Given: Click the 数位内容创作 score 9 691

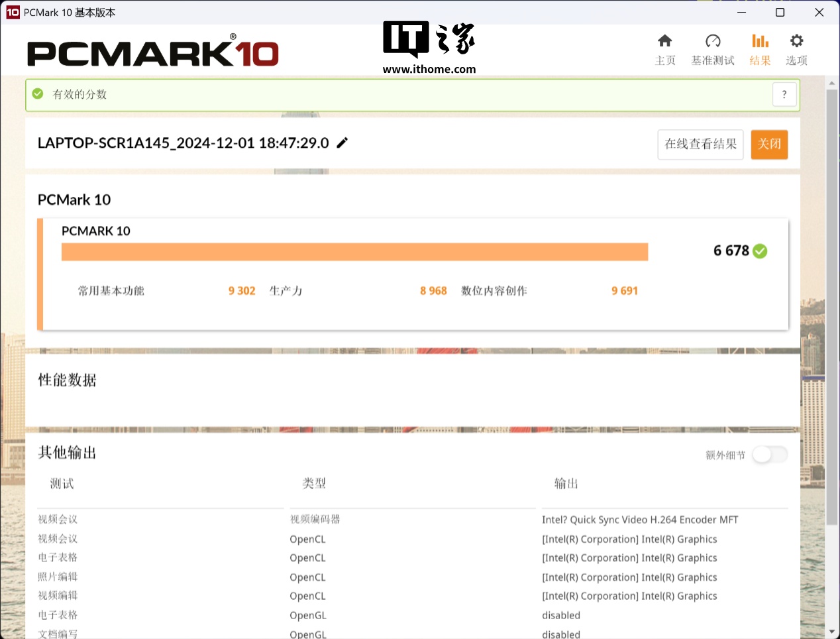Looking at the screenshot, I should 625,291.
